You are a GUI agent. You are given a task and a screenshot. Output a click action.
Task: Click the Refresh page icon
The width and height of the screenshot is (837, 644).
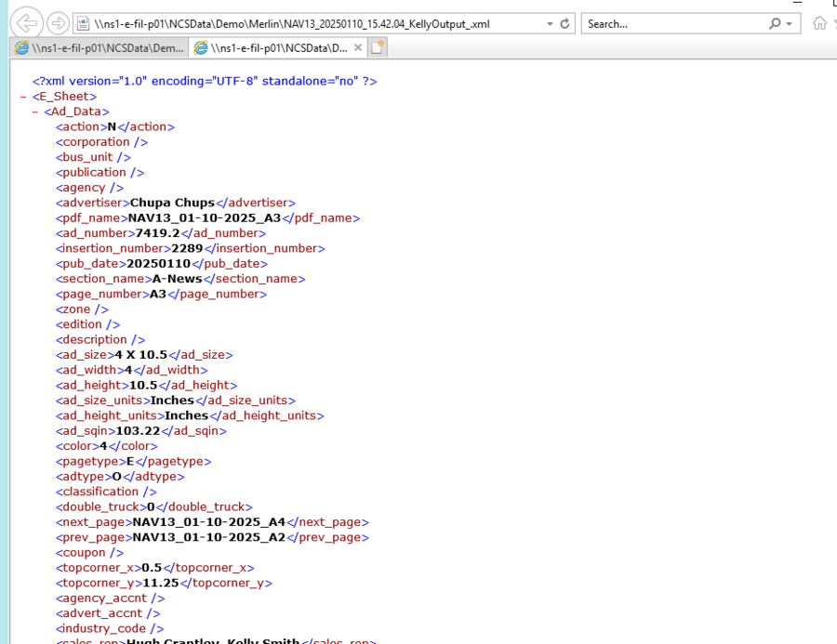(565, 23)
